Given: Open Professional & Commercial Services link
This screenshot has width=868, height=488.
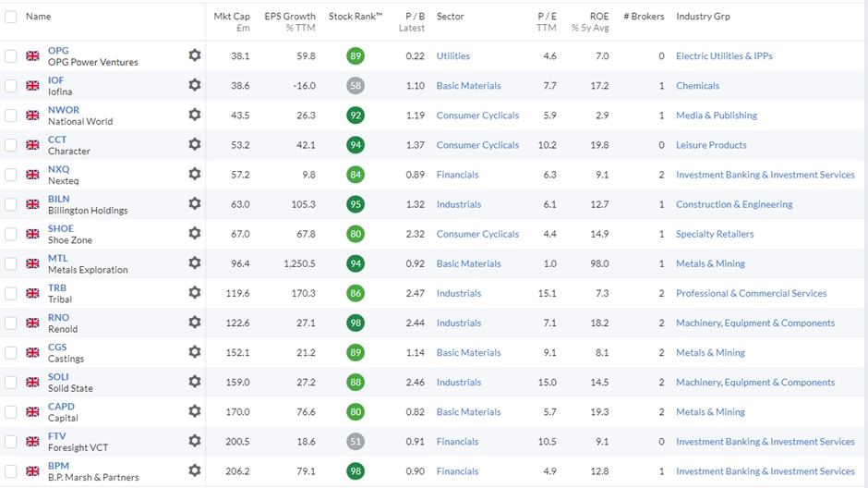Looking at the screenshot, I should [752, 294].
